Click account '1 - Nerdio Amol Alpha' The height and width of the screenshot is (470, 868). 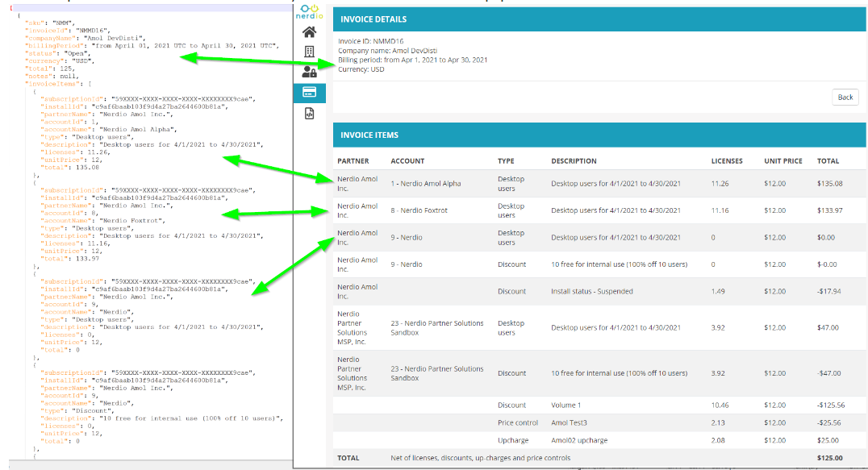pyautogui.click(x=426, y=184)
